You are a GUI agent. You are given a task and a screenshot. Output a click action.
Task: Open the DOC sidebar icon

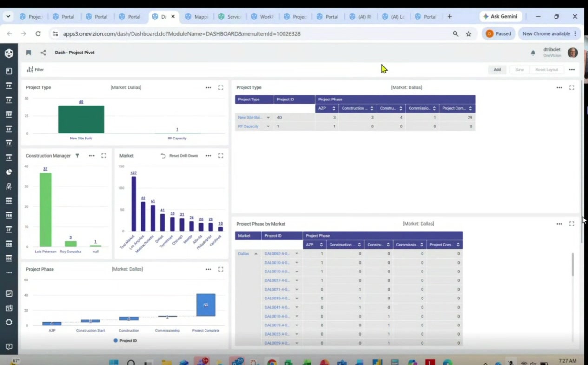click(9, 201)
